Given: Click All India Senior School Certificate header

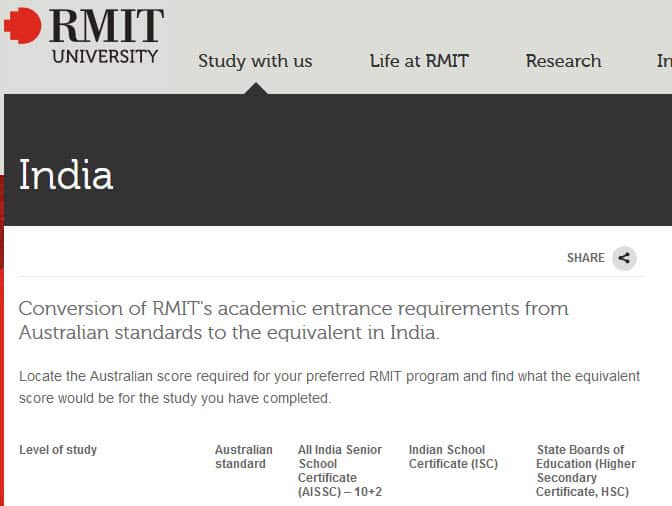Looking at the screenshot, I should click(340, 470).
